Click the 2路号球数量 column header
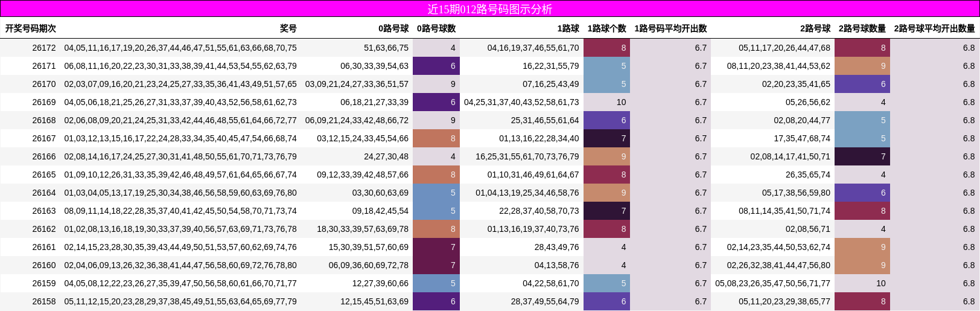Image resolution: width=980 pixels, height=311 pixels. (862, 28)
